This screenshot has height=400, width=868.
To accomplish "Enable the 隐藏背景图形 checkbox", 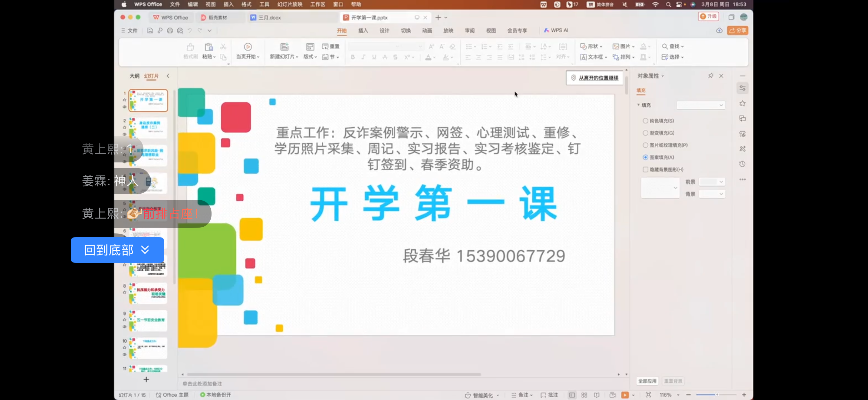I will 645,170.
